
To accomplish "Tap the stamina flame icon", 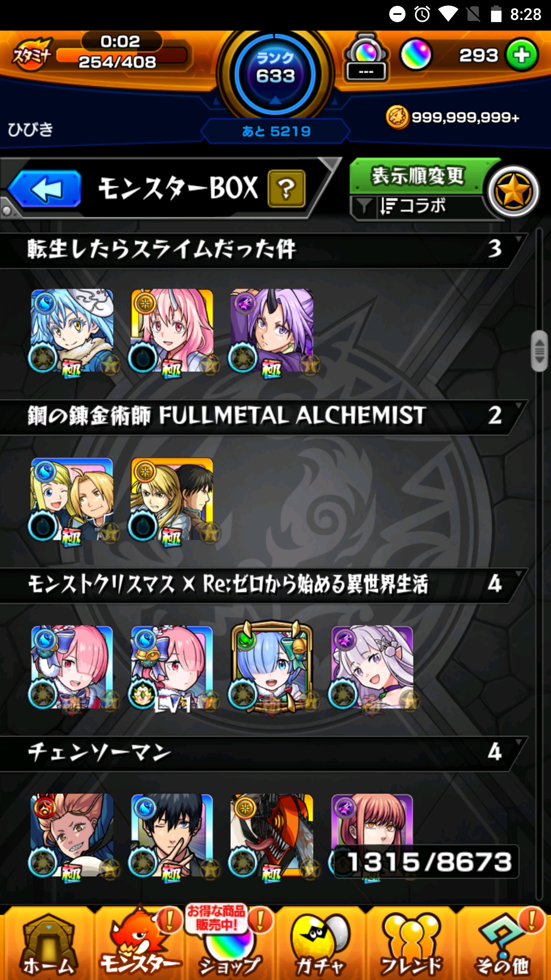I will pyautogui.click(x=31, y=55).
